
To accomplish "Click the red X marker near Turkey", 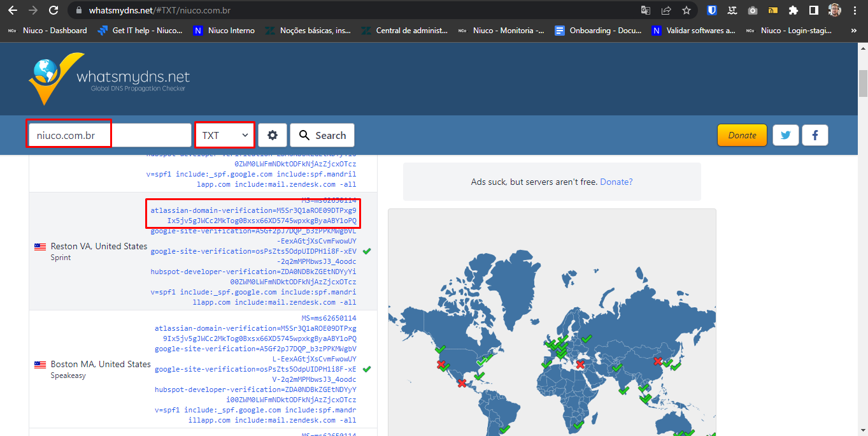I will [x=580, y=365].
